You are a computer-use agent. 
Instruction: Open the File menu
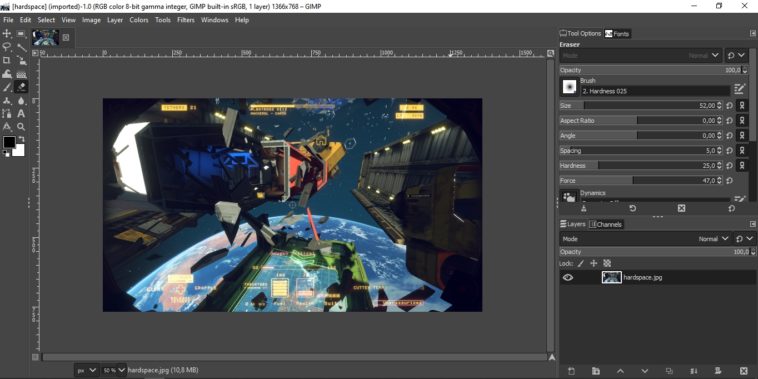pyautogui.click(x=8, y=20)
